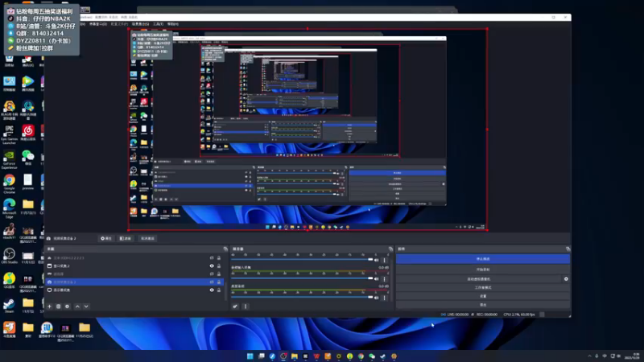Viewport: 644px width, 362px height.
Task: Open Google Chrome desktop icon
Action: coord(9,183)
